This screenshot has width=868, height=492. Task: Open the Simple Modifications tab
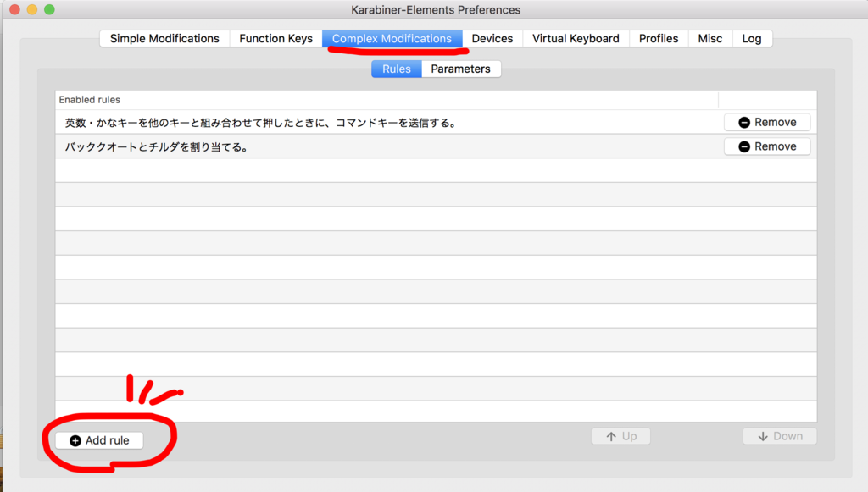(x=164, y=39)
